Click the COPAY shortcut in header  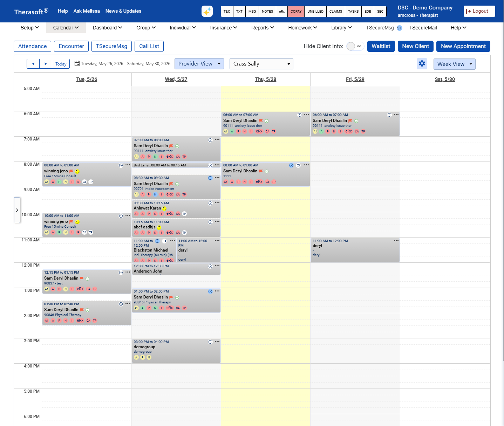(x=296, y=11)
